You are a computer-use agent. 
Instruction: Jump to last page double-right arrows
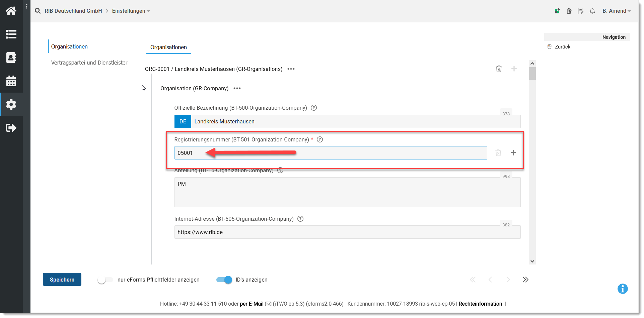pyautogui.click(x=525, y=280)
